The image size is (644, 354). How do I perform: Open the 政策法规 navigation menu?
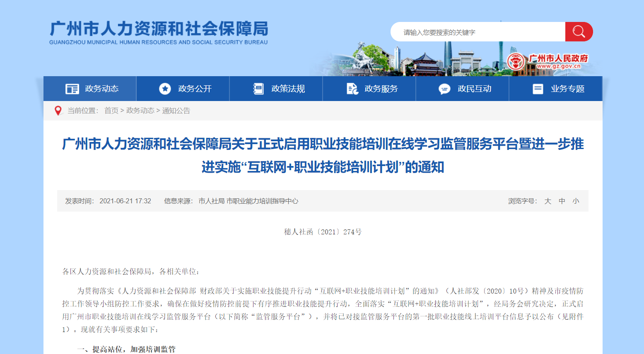(288, 89)
